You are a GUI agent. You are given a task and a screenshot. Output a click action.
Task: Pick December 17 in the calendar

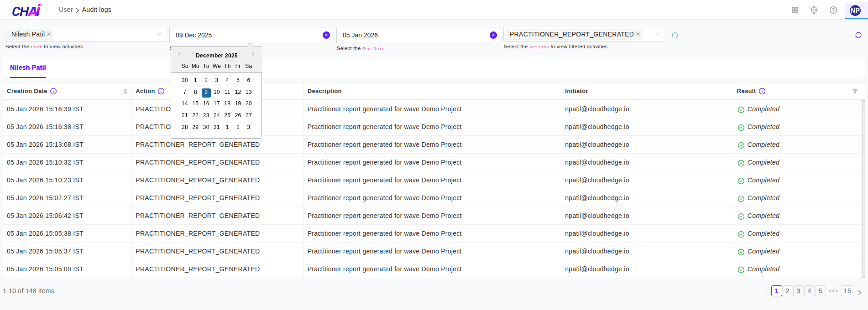(x=217, y=103)
